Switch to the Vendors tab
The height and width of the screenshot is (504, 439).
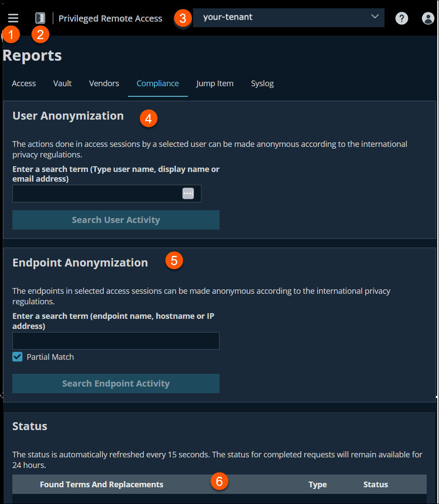pyautogui.click(x=104, y=84)
